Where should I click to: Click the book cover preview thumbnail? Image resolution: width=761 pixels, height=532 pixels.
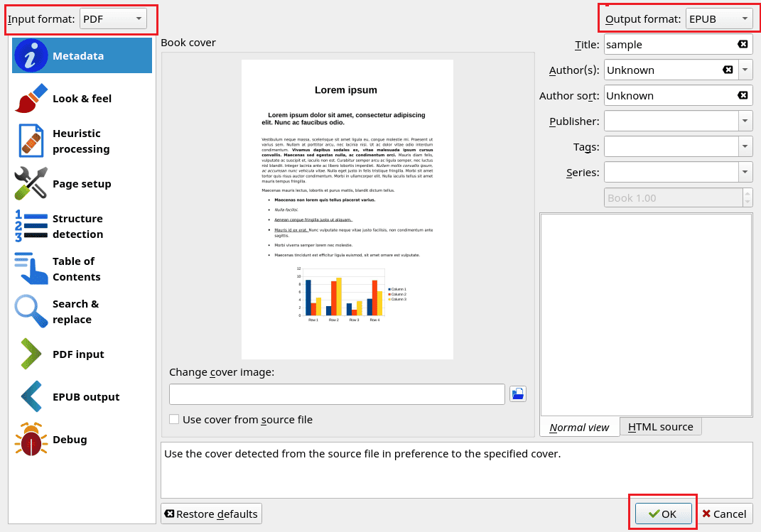pos(347,210)
